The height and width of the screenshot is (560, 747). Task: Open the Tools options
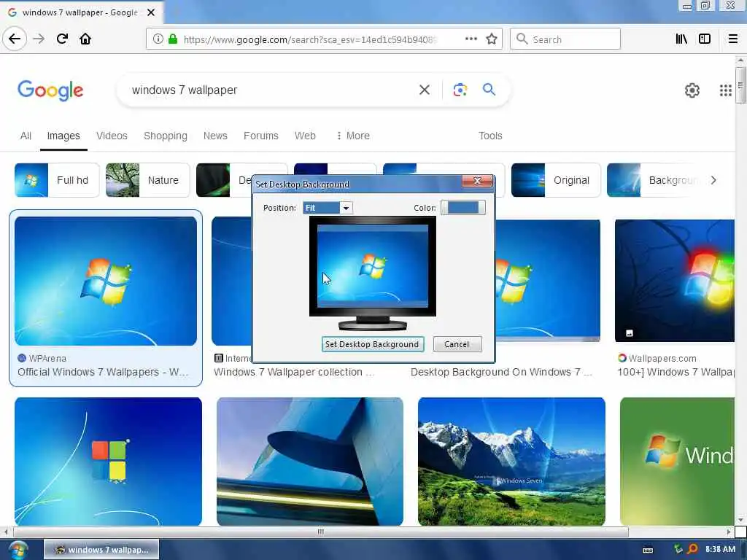490,136
